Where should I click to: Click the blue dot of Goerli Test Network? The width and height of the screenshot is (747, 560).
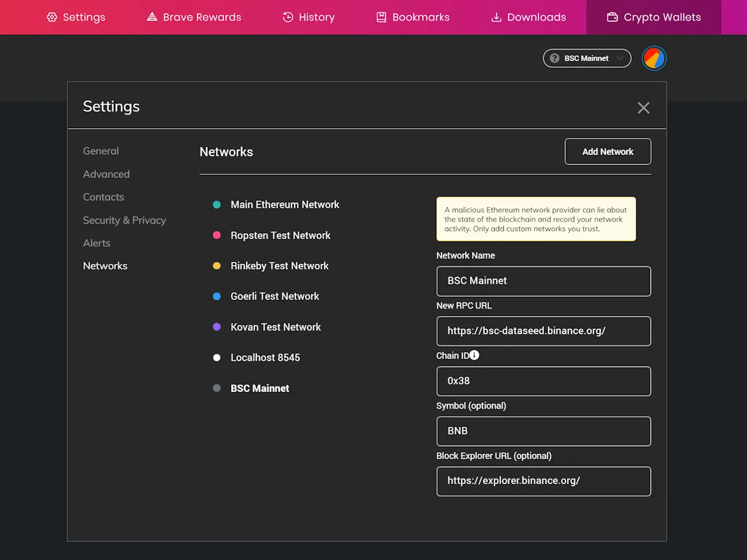(x=217, y=296)
